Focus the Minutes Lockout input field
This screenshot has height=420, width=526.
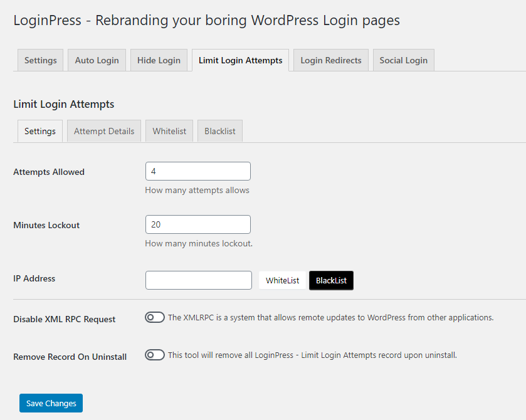[198, 224]
